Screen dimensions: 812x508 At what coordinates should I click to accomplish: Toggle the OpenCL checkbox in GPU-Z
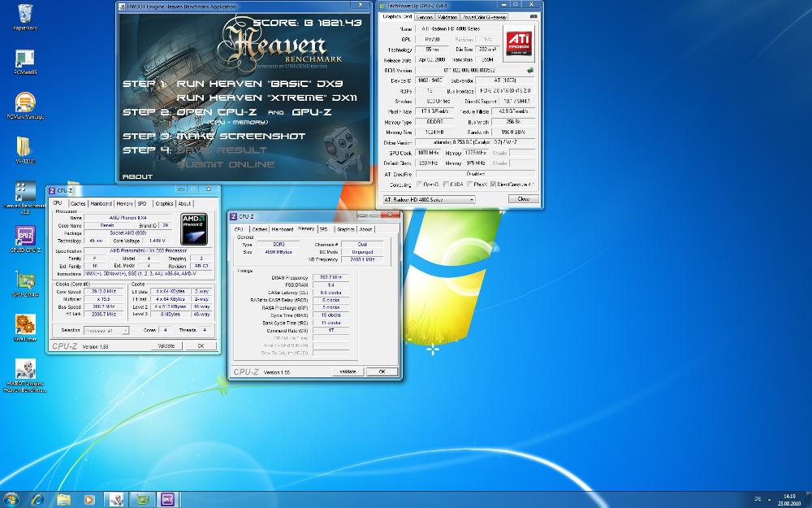pyautogui.click(x=420, y=184)
